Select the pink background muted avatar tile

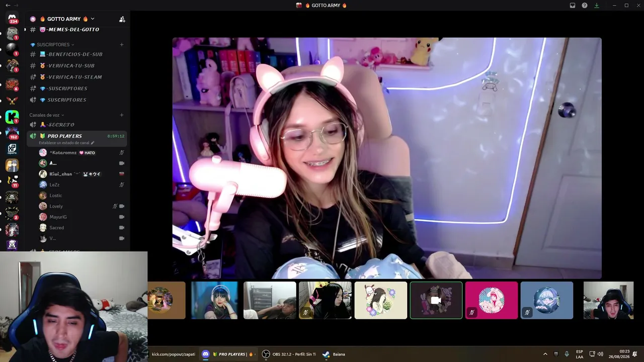coord(492,300)
